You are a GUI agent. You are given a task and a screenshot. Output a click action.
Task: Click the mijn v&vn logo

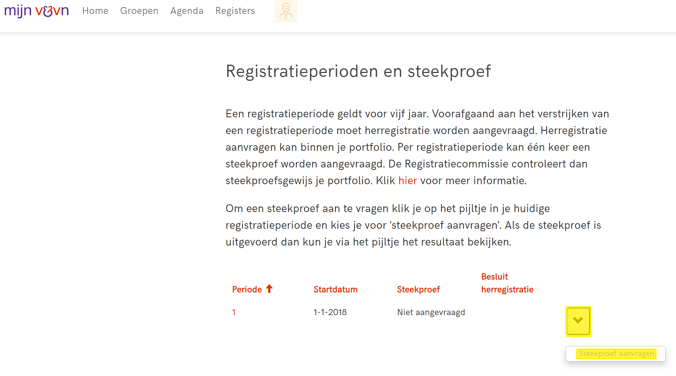click(x=36, y=11)
